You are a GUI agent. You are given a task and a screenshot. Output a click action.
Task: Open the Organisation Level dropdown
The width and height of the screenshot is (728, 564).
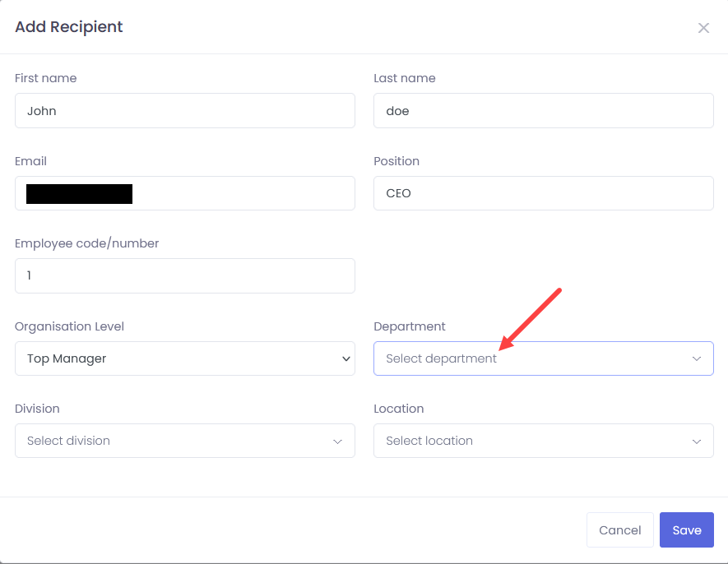[x=185, y=358]
